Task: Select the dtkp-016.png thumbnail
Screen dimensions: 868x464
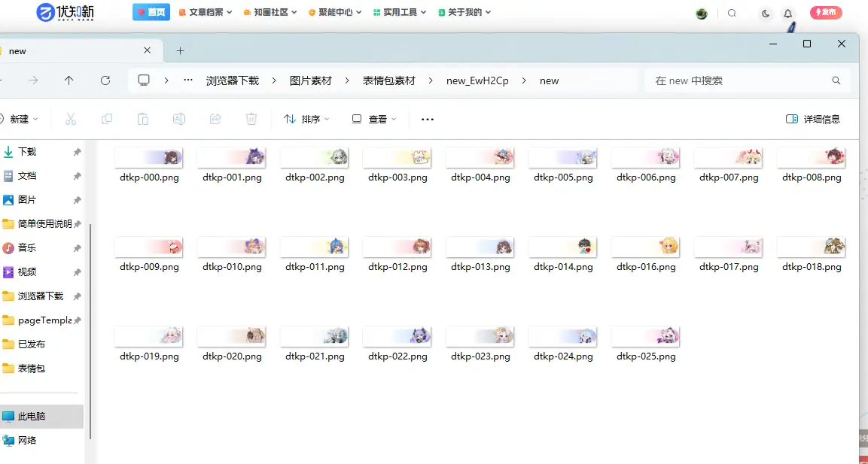Action: (x=645, y=247)
